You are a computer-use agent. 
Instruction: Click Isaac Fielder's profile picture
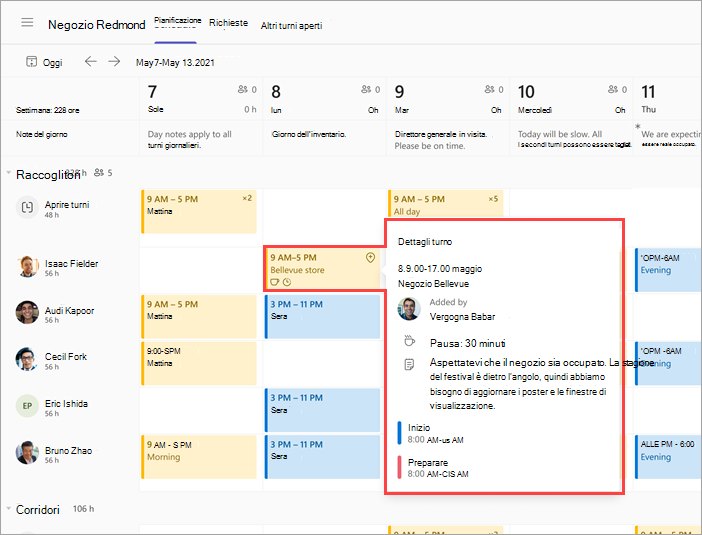pyautogui.click(x=27, y=267)
